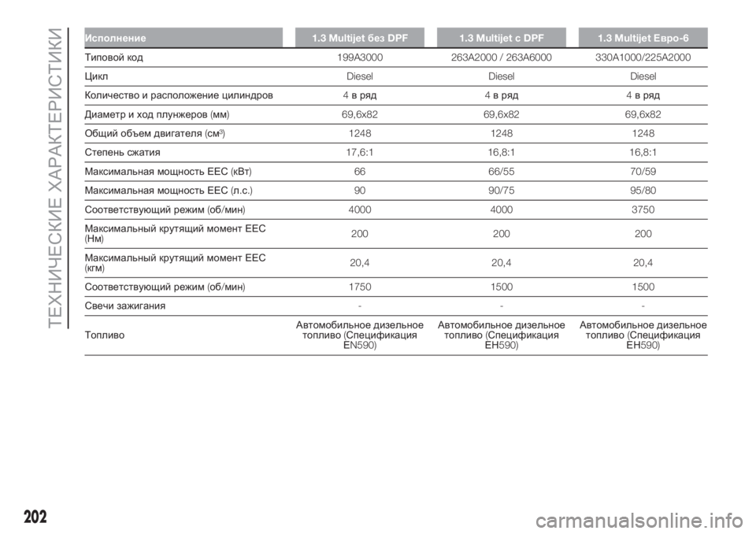Select the '1.3 Multijet без DPF' column header
This screenshot has width=756, height=534.
360,38
